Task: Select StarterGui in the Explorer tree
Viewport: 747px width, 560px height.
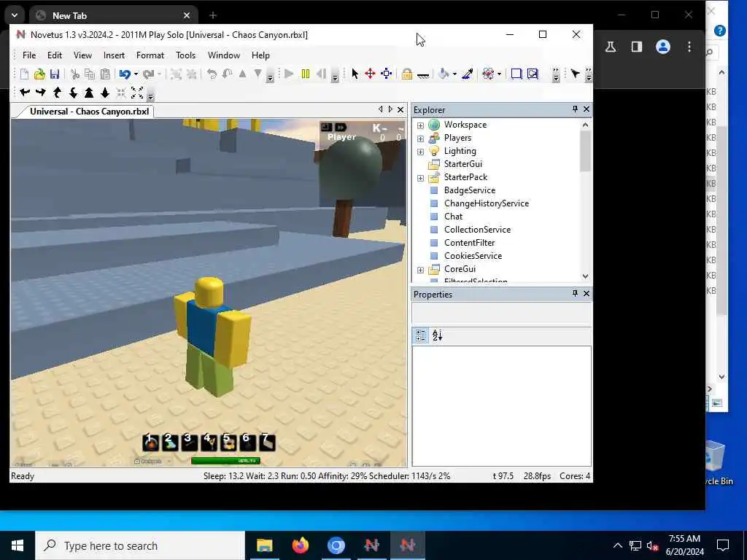Action: (x=463, y=164)
